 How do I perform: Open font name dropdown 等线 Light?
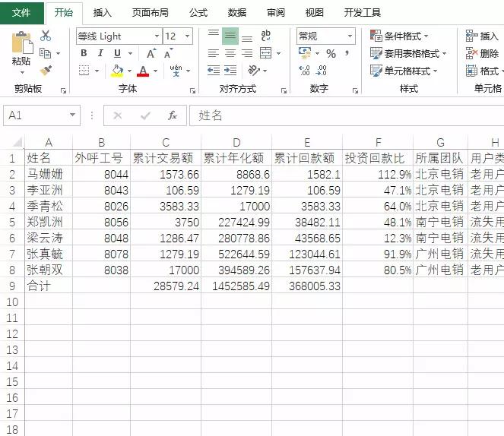click(157, 36)
